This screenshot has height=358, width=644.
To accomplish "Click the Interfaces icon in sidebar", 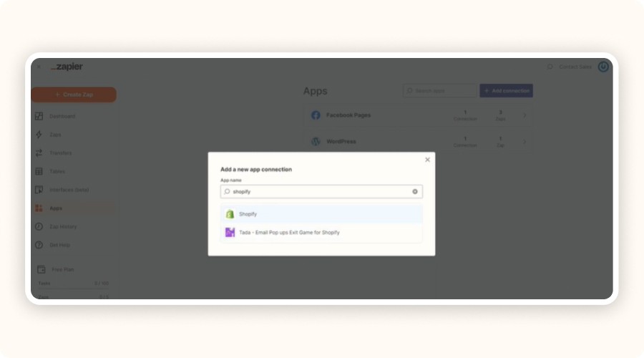I will pyautogui.click(x=39, y=190).
